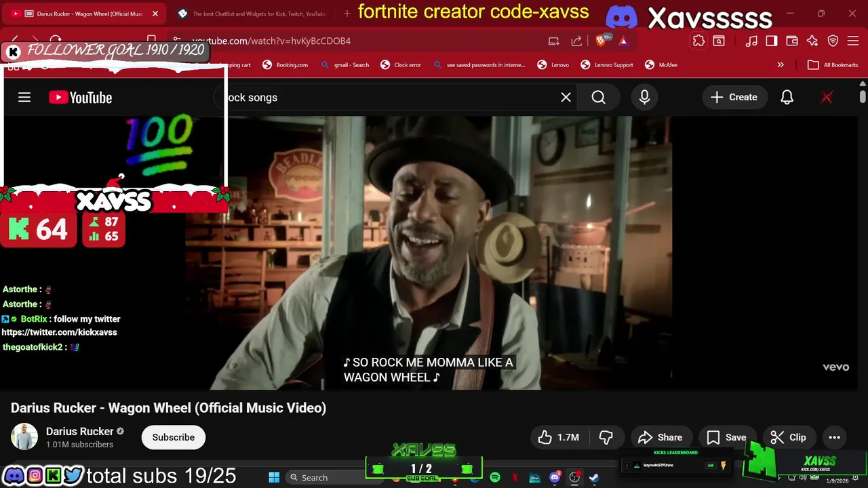Switch to the ChatBot and Widgets tab
The height and width of the screenshot is (488, 868).
coord(252,14)
